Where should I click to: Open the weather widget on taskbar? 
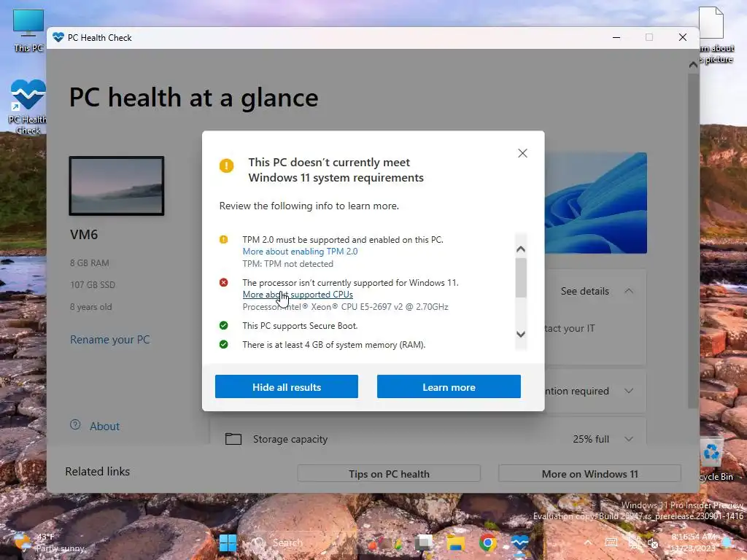point(47,542)
